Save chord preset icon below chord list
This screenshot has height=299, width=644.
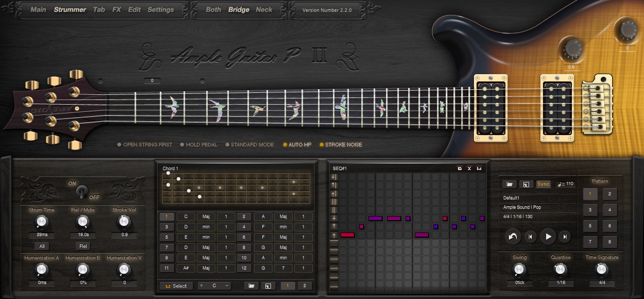click(x=268, y=286)
